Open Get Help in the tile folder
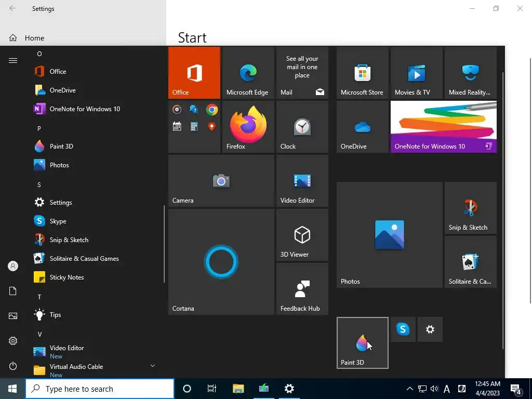 194,110
